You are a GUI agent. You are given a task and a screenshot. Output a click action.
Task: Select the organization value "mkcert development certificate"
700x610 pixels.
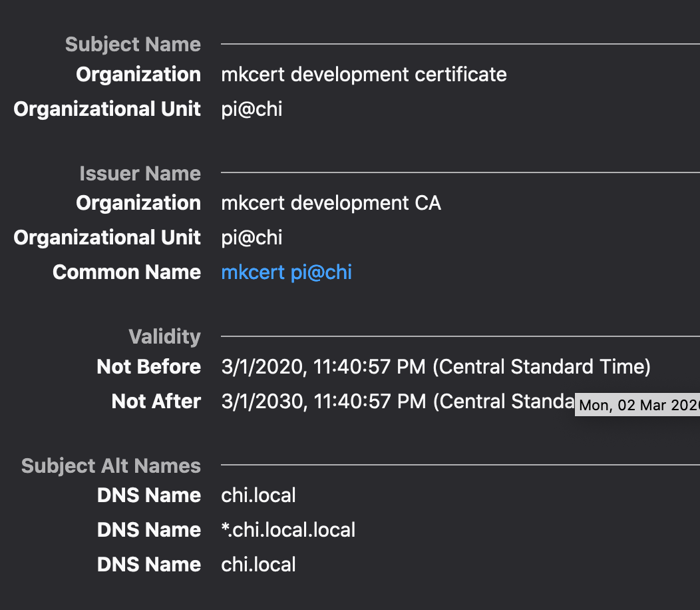pyautogui.click(x=365, y=75)
